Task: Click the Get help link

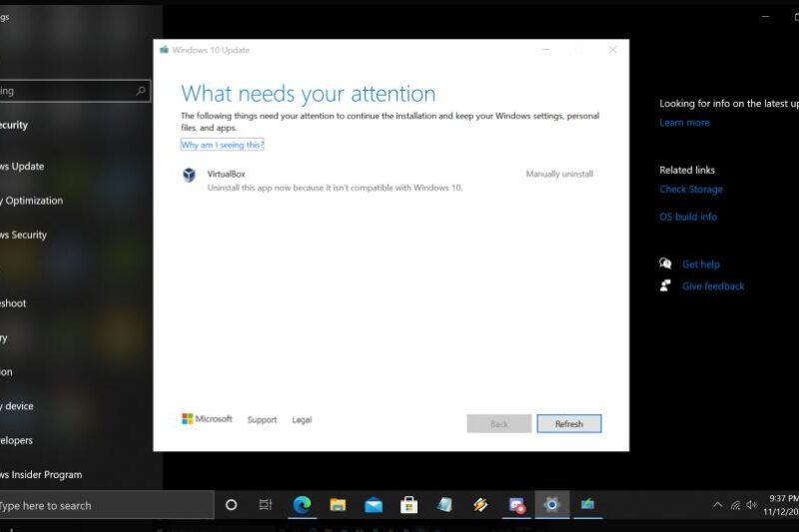Action: 701,265
